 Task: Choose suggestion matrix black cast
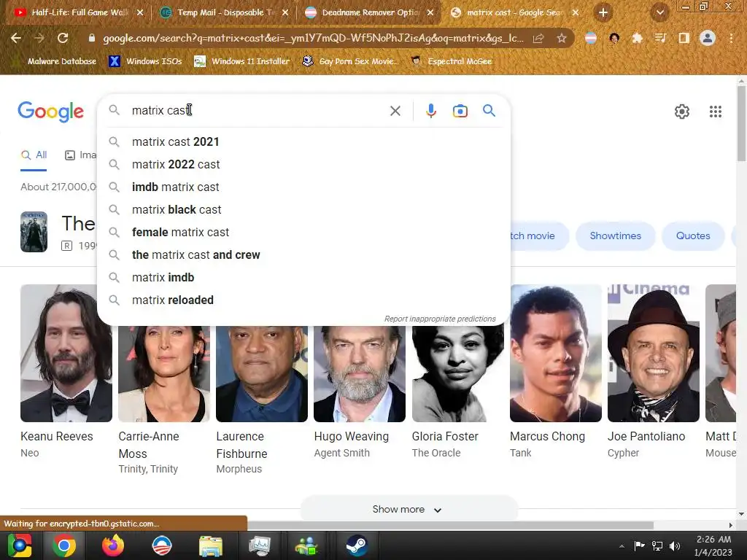pyautogui.click(x=304, y=209)
